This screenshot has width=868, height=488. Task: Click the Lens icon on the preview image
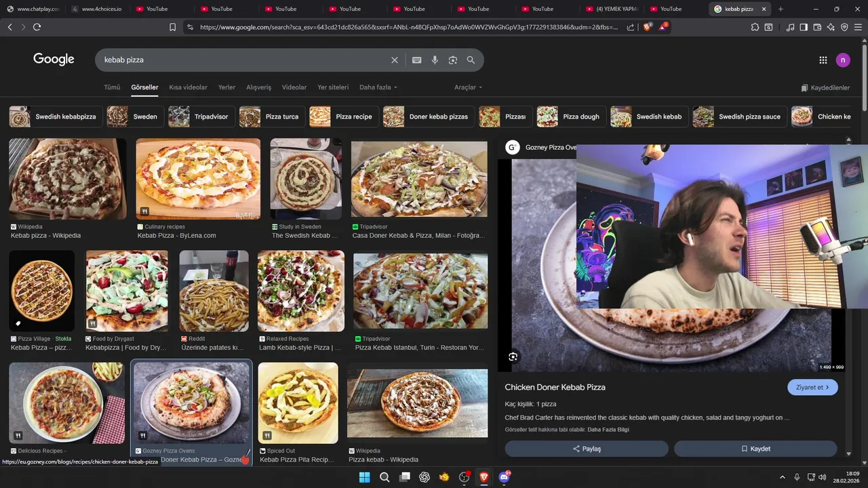tap(513, 357)
